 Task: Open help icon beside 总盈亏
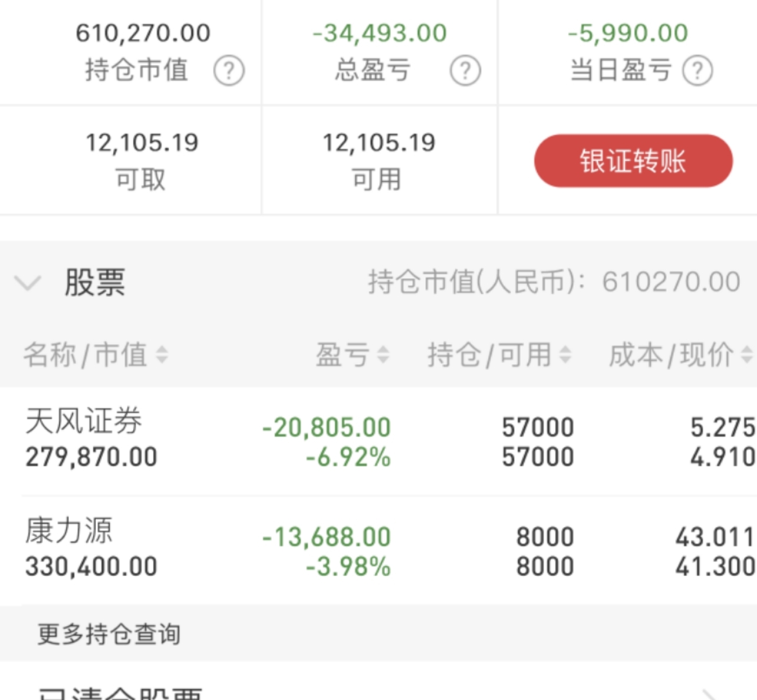click(465, 71)
